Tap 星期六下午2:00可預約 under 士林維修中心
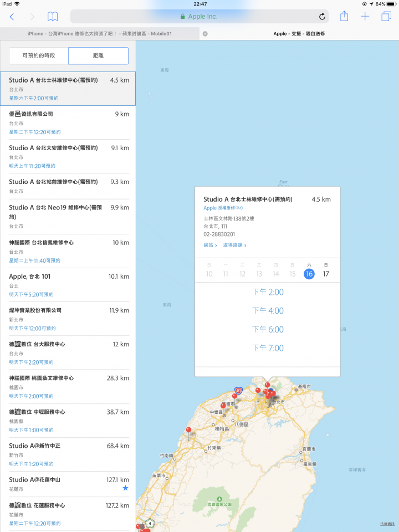This screenshot has height=532, width=399. click(34, 98)
